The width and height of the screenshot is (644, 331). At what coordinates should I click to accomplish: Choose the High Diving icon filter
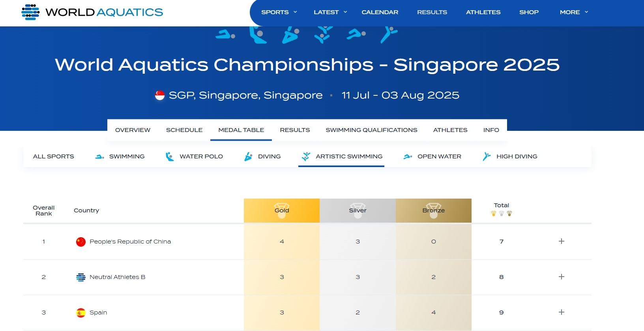tap(487, 157)
